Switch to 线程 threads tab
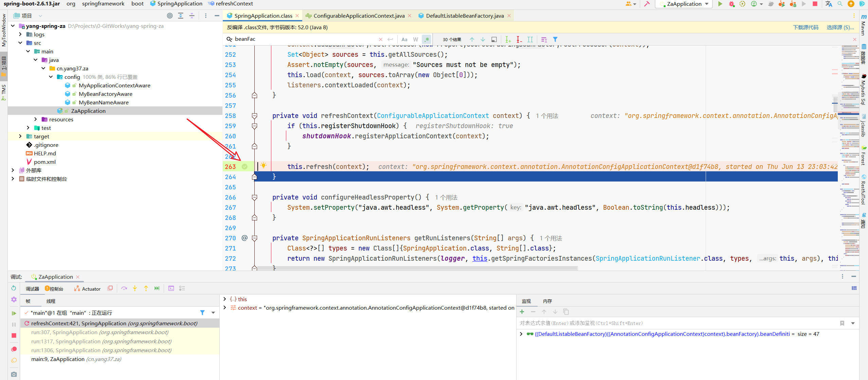This screenshot has height=380, width=868. pos(51,301)
